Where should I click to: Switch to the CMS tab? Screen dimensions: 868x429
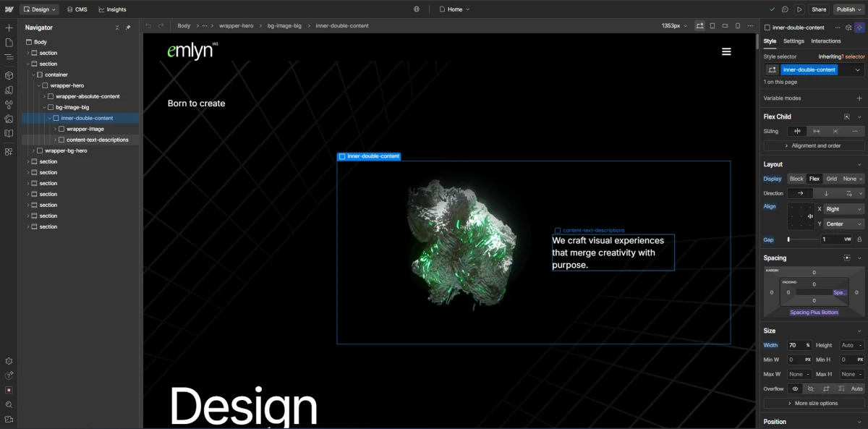coord(77,9)
